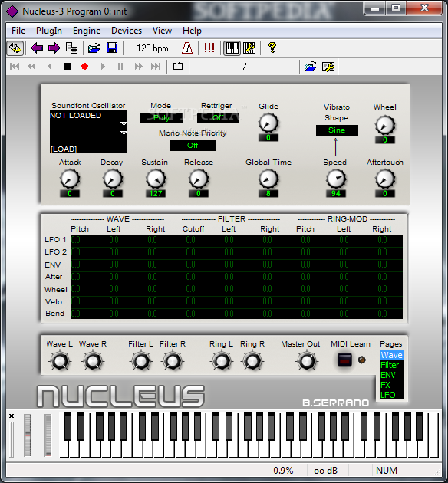448x483 pixels.
Task: Start playback with the play arrow
Action: pyautogui.click(x=103, y=66)
